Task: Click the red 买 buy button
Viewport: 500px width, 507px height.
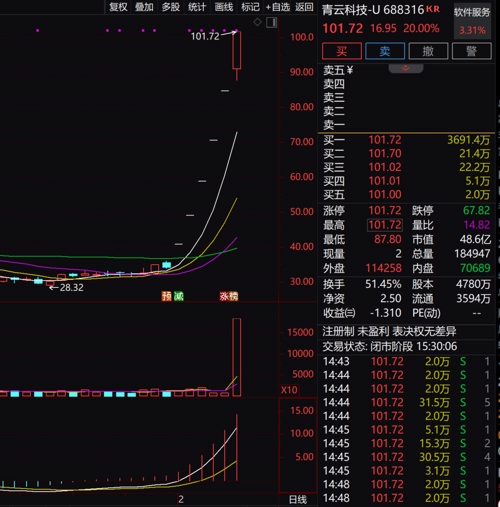Action: 342,51
